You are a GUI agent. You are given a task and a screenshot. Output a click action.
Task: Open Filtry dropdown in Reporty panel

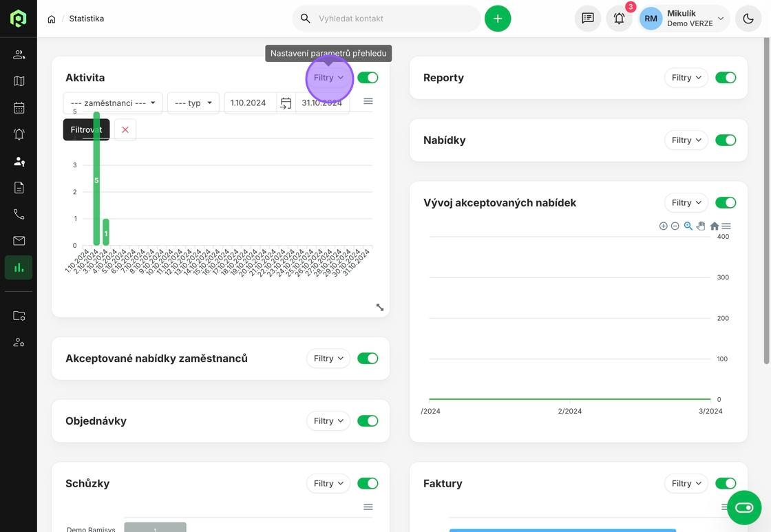pos(686,78)
